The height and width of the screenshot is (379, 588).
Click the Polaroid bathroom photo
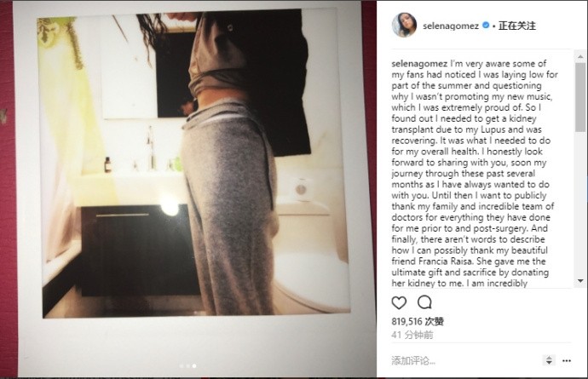(193, 164)
